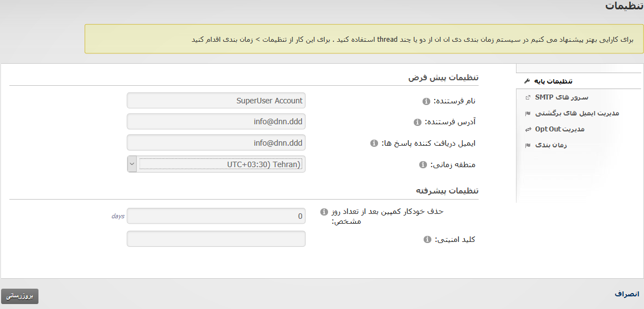Focus the empty کلید امنیتی field
Viewport: 644px width, 309px height.
click(216, 239)
